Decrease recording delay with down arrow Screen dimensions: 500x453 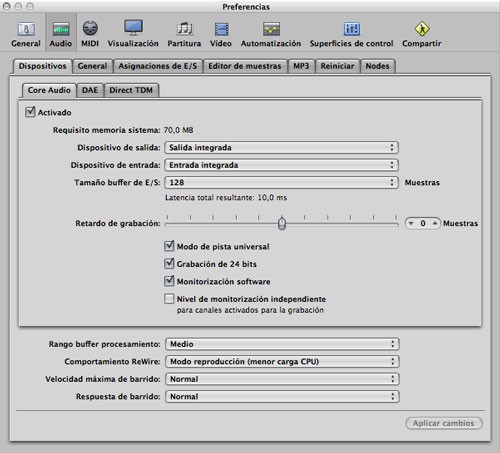click(411, 223)
